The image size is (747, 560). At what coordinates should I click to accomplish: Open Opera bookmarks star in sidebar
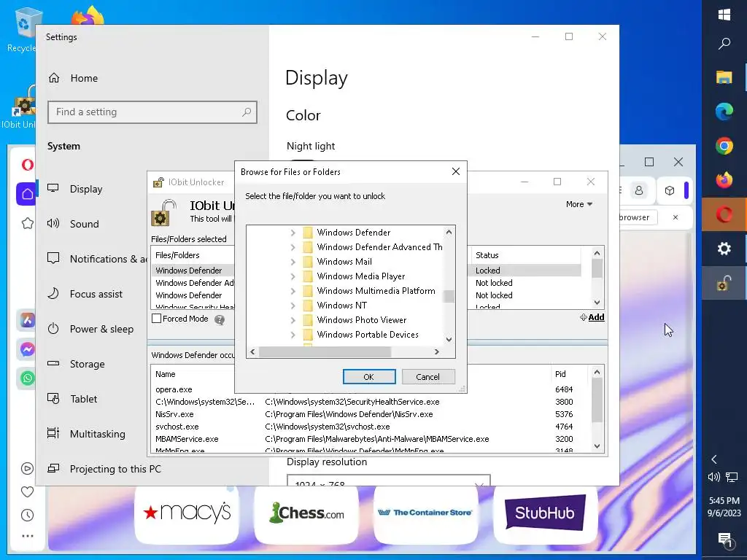coord(27,223)
